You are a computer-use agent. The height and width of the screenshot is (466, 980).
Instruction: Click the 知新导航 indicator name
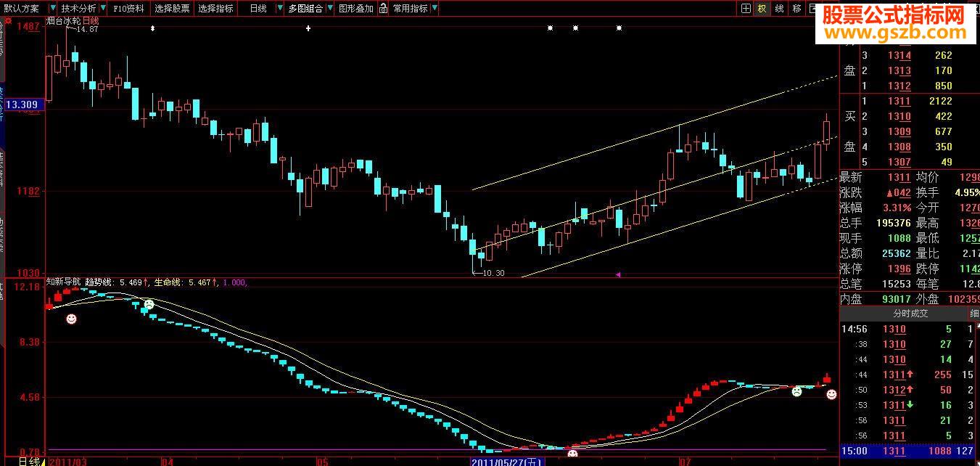(62, 282)
